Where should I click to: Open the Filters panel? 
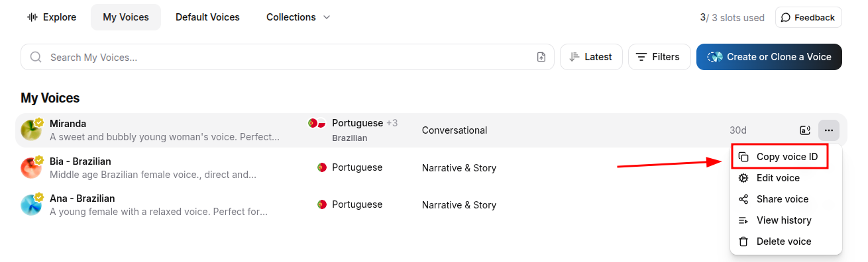659,57
